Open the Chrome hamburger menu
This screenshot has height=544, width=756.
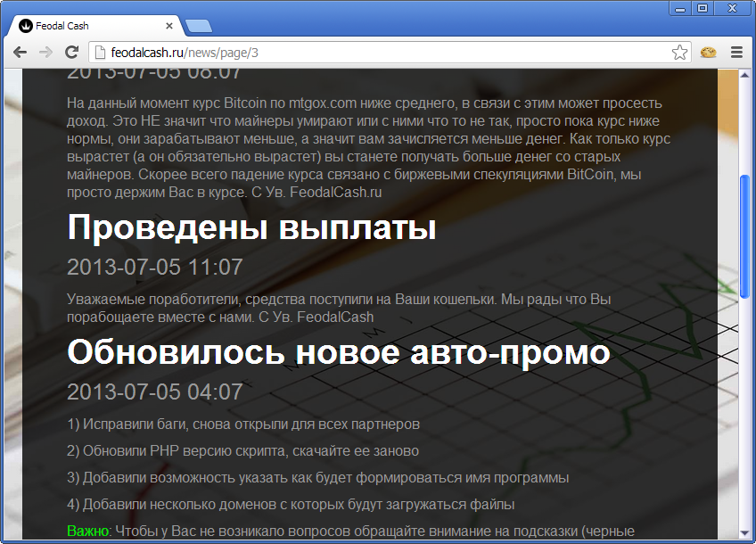pyautogui.click(x=736, y=52)
